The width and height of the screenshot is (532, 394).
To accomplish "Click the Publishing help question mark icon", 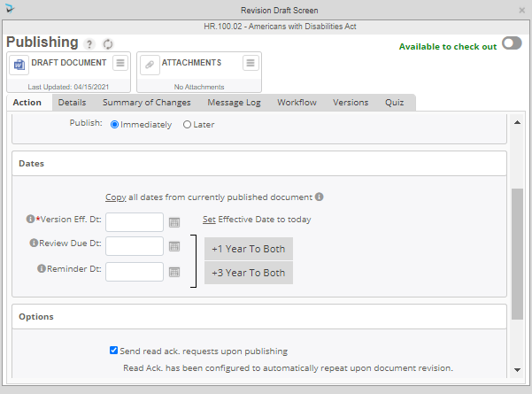I will coord(89,44).
